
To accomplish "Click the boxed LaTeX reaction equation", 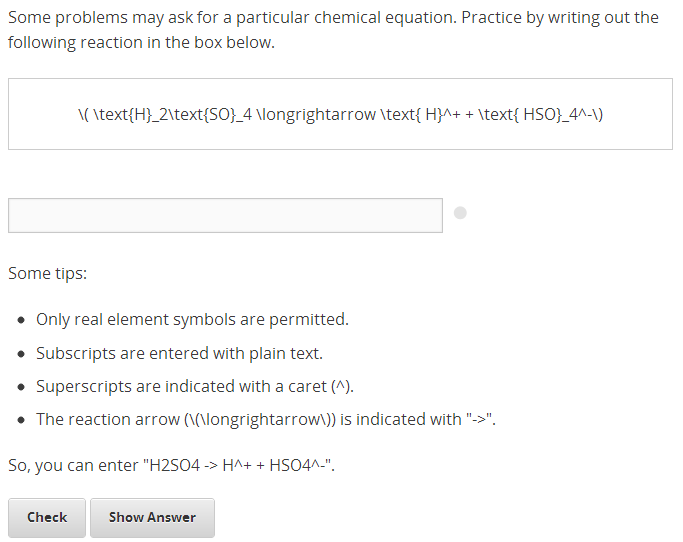I will point(340,114).
